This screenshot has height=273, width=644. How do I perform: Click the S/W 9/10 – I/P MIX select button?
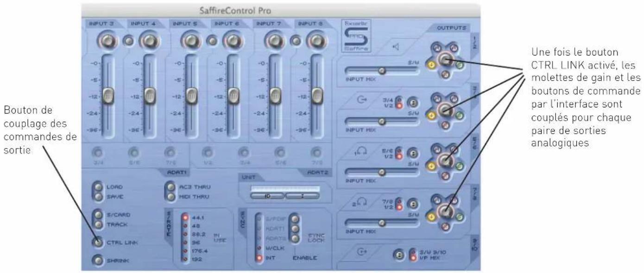(x=398, y=254)
